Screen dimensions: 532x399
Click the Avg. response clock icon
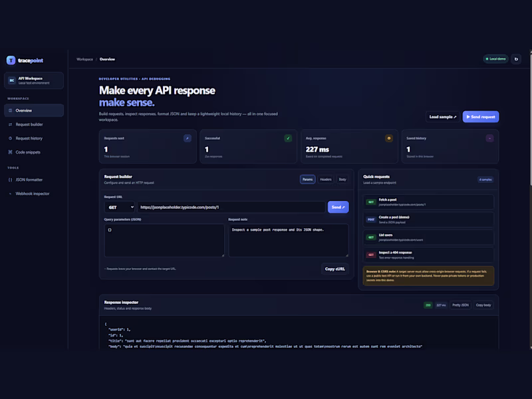tap(389, 138)
